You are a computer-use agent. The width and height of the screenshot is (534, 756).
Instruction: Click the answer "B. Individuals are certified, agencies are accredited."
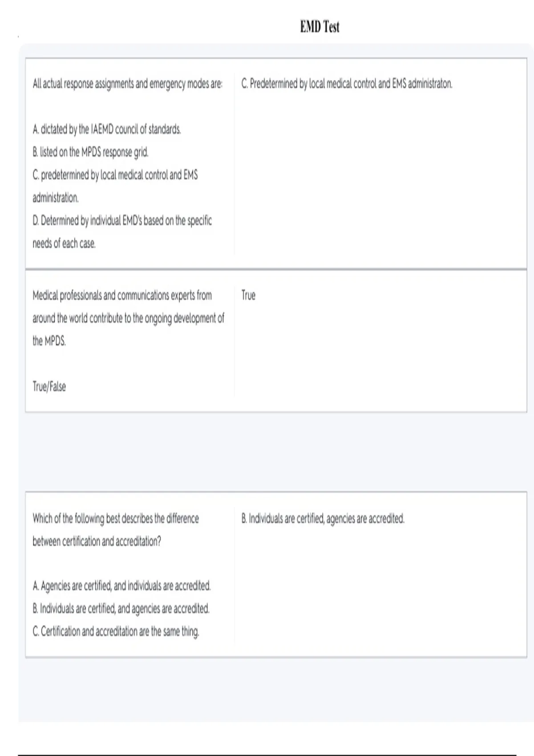pyautogui.click(x=323, y=519)
